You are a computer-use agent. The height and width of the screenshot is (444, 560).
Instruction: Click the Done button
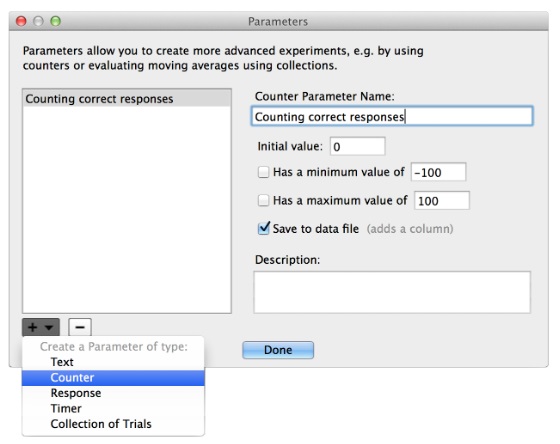pos(278,350)
